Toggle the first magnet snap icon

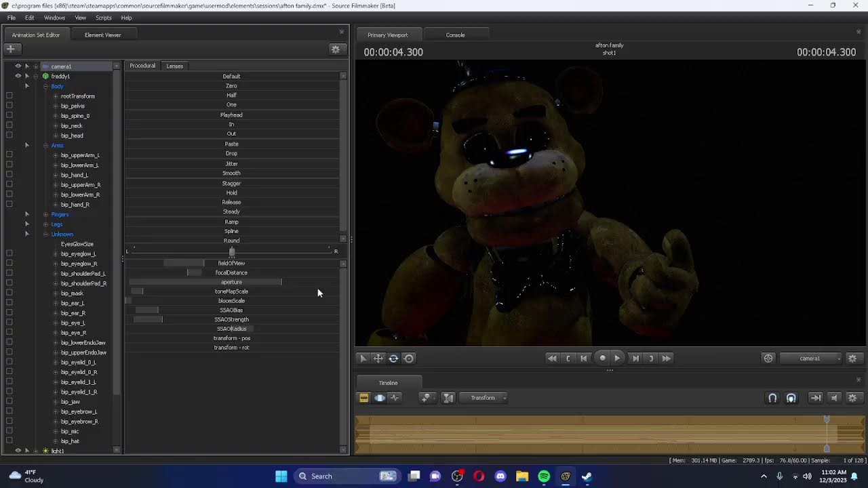[x=772, y=398]
